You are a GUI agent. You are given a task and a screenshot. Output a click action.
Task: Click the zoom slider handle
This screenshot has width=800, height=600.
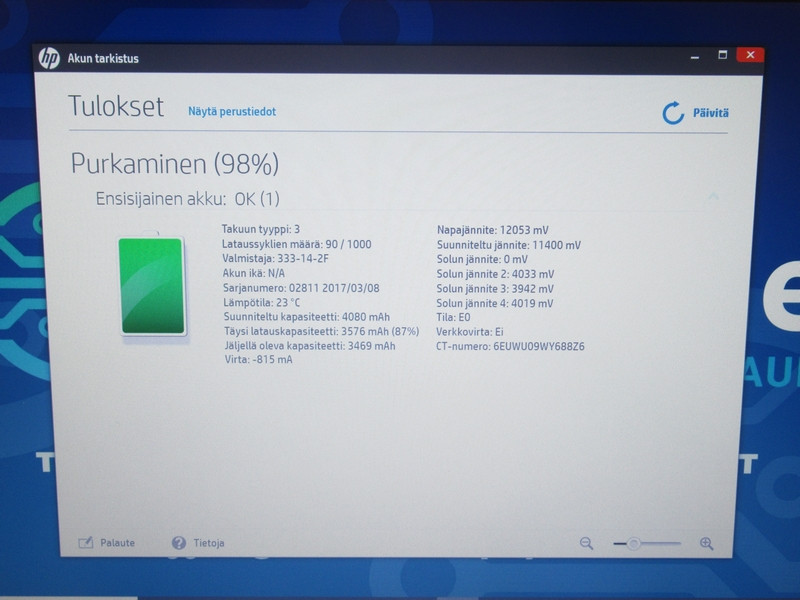[x=633, y=543]
